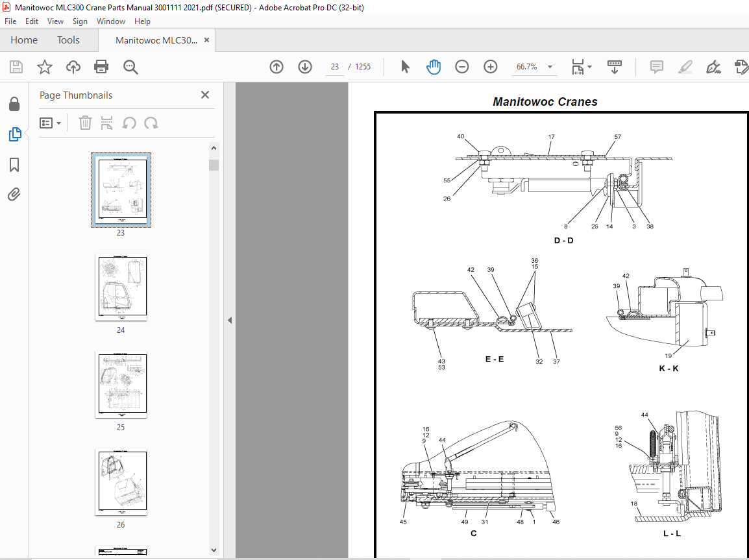Open the Help menu

(142, 21)
